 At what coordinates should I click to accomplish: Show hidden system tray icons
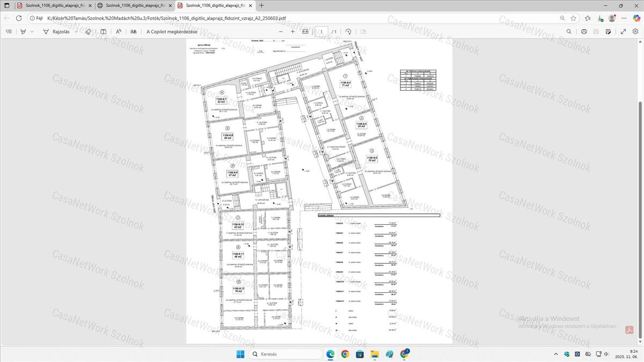[x=557, y=354]
